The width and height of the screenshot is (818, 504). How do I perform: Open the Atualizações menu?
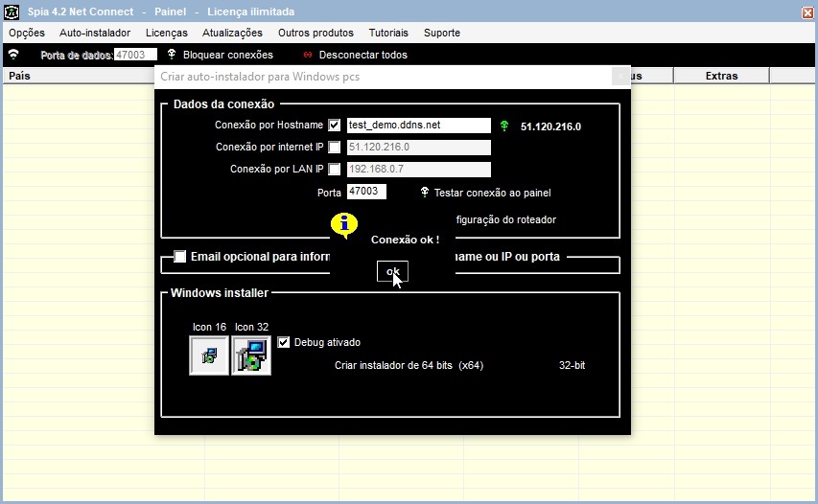pos(232,33)
